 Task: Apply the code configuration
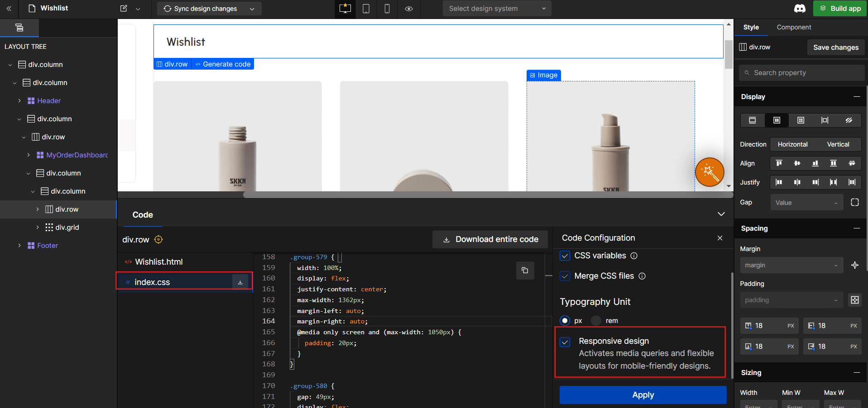pyautogui.click(x=643, y=395)
